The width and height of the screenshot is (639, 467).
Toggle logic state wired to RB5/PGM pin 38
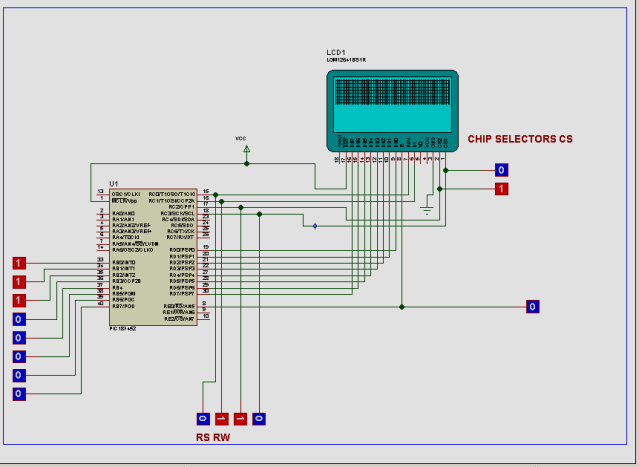[19, 357]
